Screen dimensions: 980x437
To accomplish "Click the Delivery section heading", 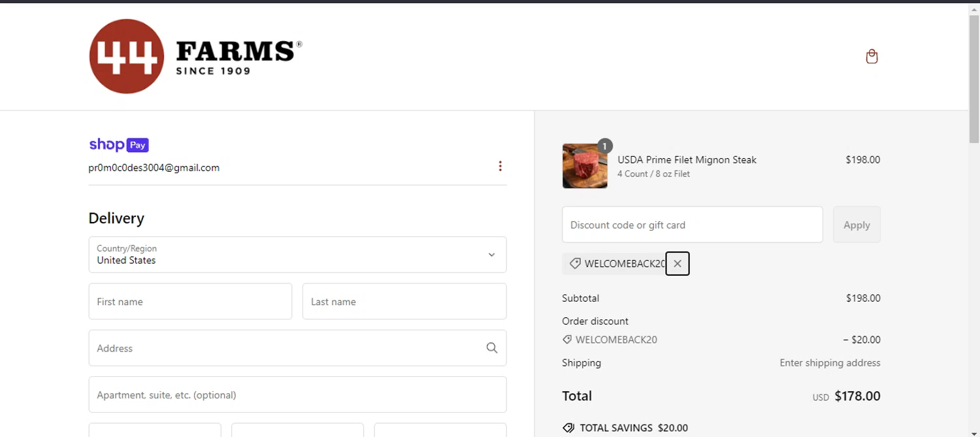I will [x=116, y=218].
